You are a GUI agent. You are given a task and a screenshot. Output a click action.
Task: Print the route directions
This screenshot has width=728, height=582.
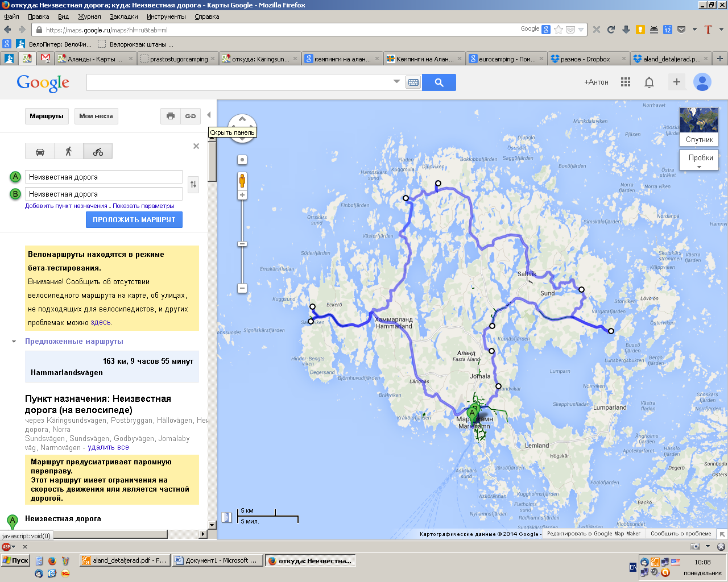(x=171, y=116)
